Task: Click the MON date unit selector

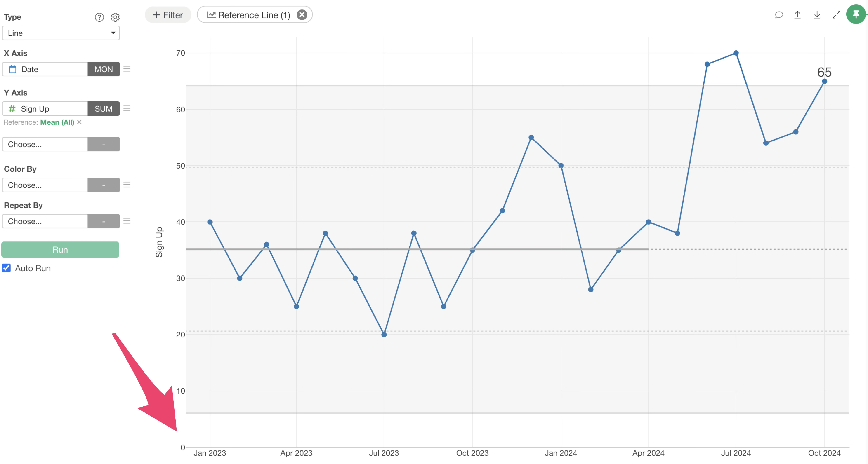Action: tap(104, 69)
